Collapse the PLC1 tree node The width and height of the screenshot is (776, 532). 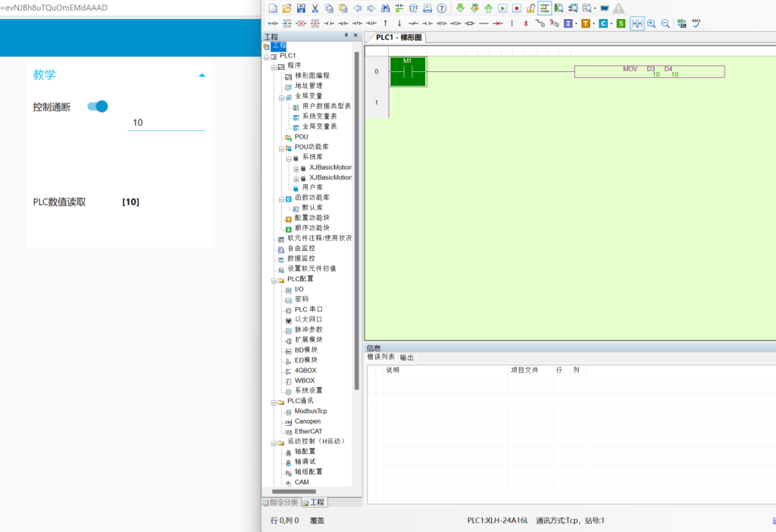[x=267, y=56]
